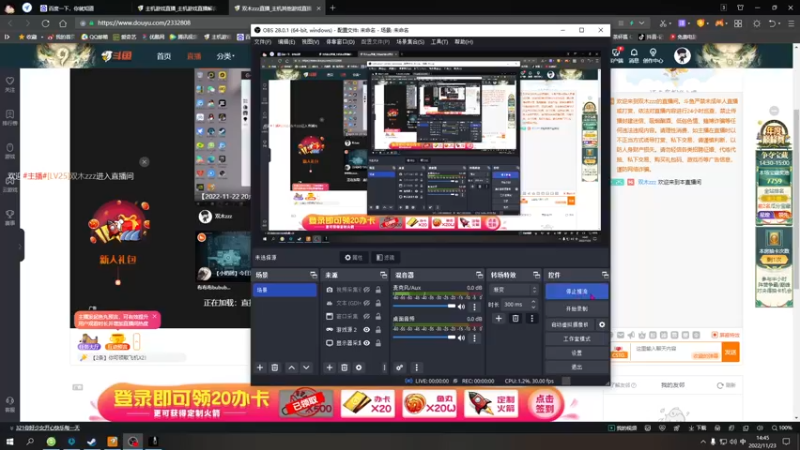Configure the virtual camera via the gear beside its button
The width and height of the screenshot is (800, 450).
(602, 324)
